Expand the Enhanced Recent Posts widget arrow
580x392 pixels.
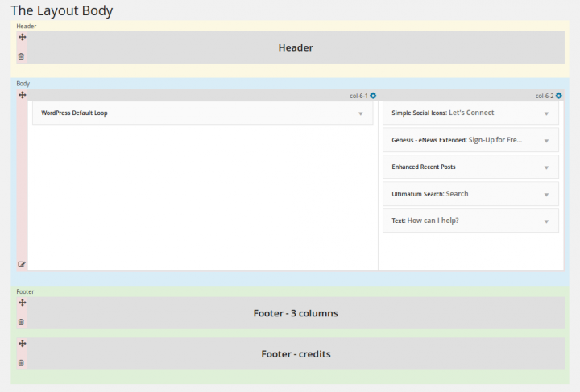(x=546, y=167)
